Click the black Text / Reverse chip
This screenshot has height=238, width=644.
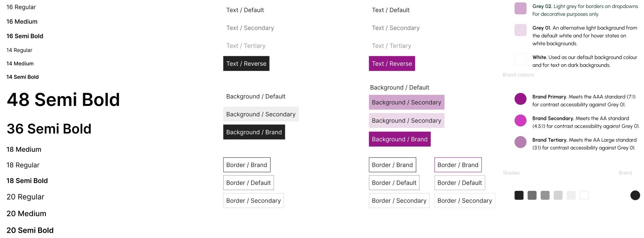point(246,64)
